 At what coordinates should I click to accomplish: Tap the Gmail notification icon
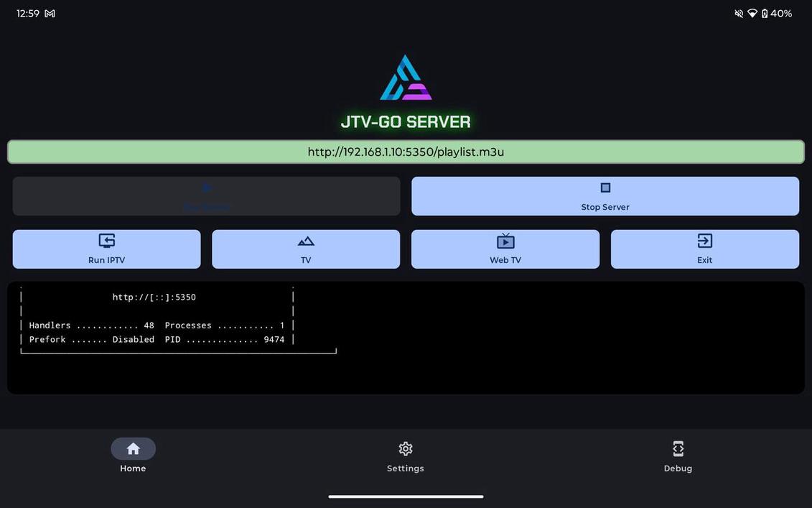pyautogui.click(x=50, y=14)
